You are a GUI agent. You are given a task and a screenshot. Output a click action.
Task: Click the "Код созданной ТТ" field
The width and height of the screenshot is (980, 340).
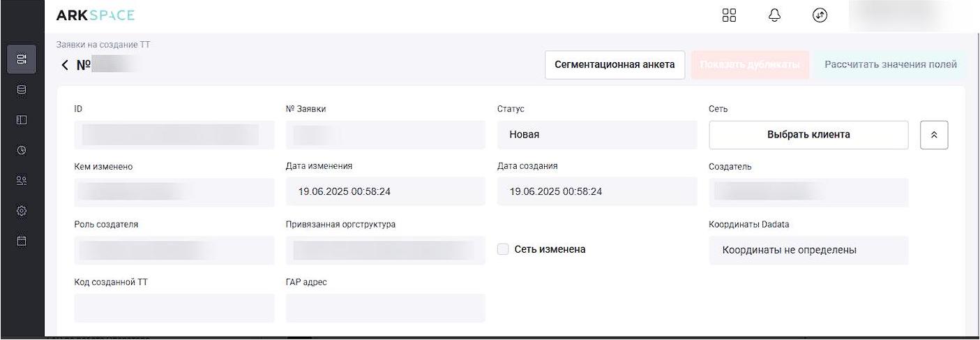click(x=174, y=308)
